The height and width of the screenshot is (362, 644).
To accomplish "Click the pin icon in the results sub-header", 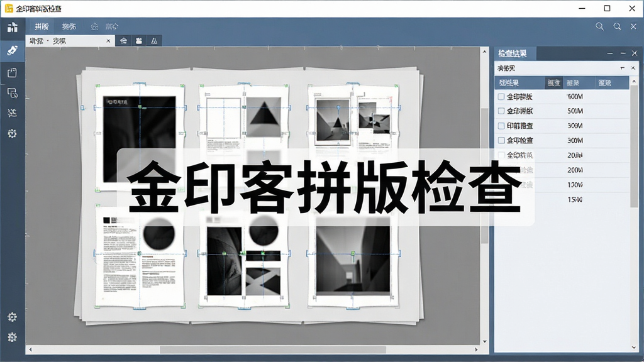I will pyautogui.click(x=622, y=68).
